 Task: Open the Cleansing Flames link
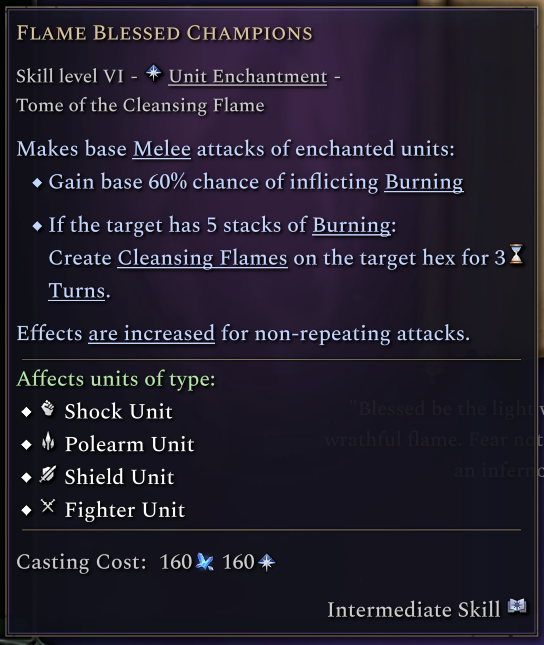202,258
